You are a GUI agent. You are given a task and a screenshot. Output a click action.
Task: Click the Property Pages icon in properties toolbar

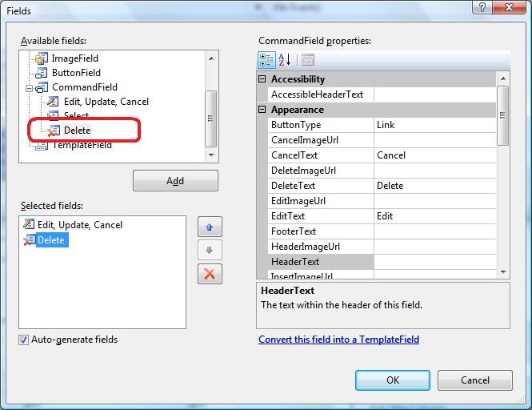[x=307, y=60]
